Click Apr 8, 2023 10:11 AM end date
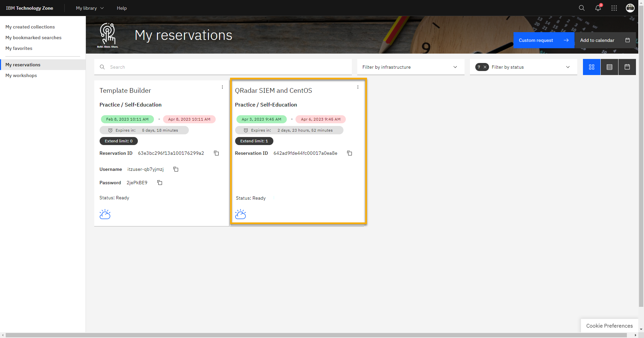644x338 pixels. [189, 119]
